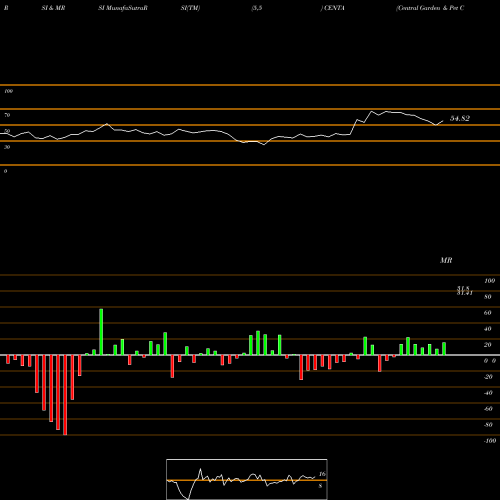The width and height of the screenshot is (500, 500).
Task: Click the RSI axis label 50
Action: tap(7, 131)
